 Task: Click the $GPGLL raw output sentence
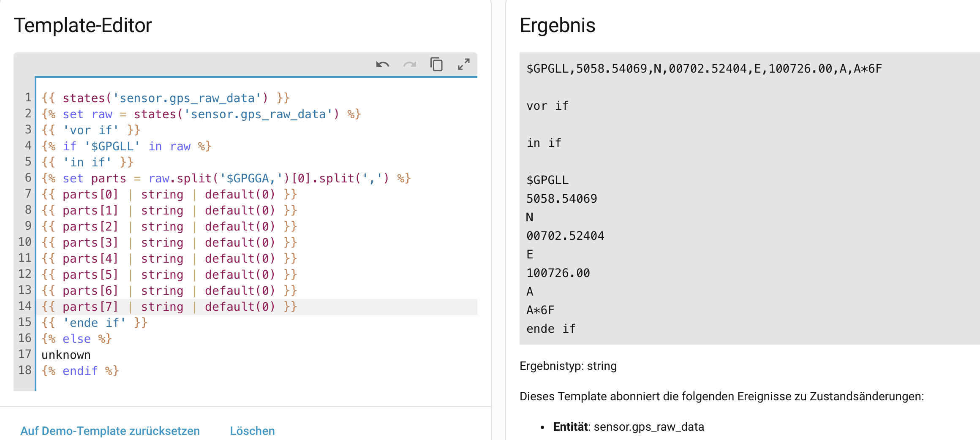[704, 69]
